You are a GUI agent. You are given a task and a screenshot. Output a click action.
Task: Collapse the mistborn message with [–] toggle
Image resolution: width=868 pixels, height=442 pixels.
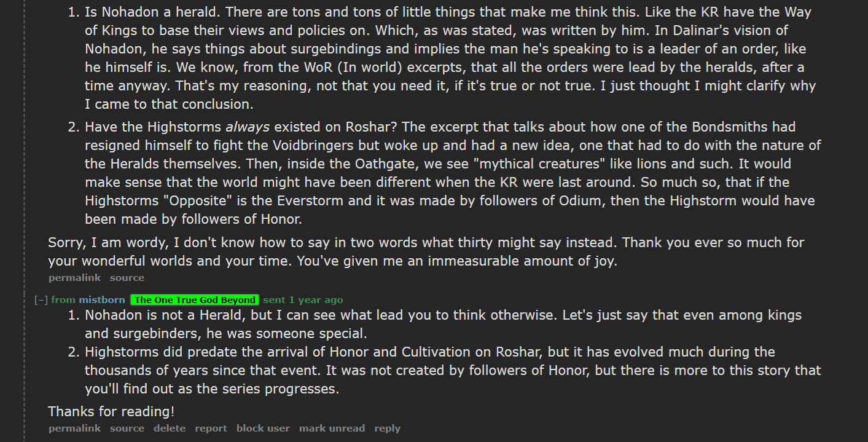click(41, 300)
